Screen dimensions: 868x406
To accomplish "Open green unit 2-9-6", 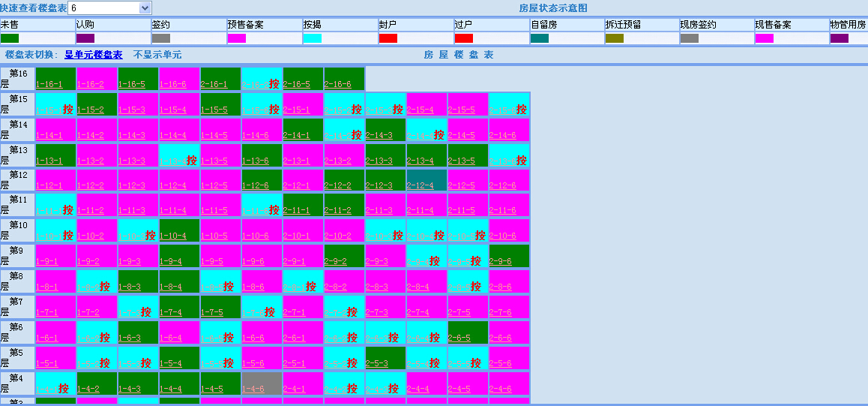I will click(x=502, y=261).
